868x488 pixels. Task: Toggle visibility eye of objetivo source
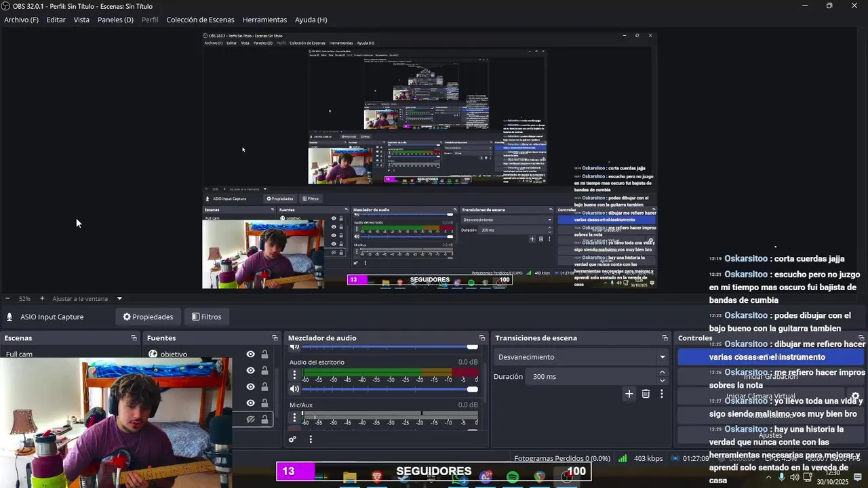coord(250,354)
